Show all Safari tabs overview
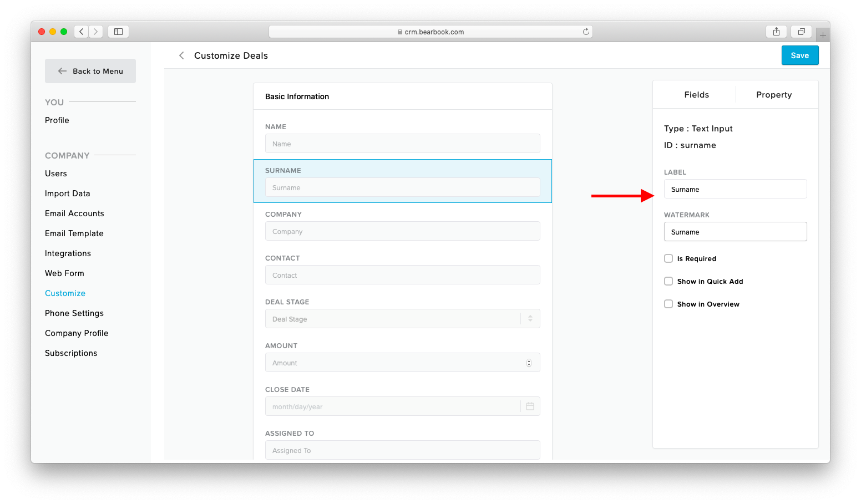Screen dimensions: 861x504 tap(802, 32)
